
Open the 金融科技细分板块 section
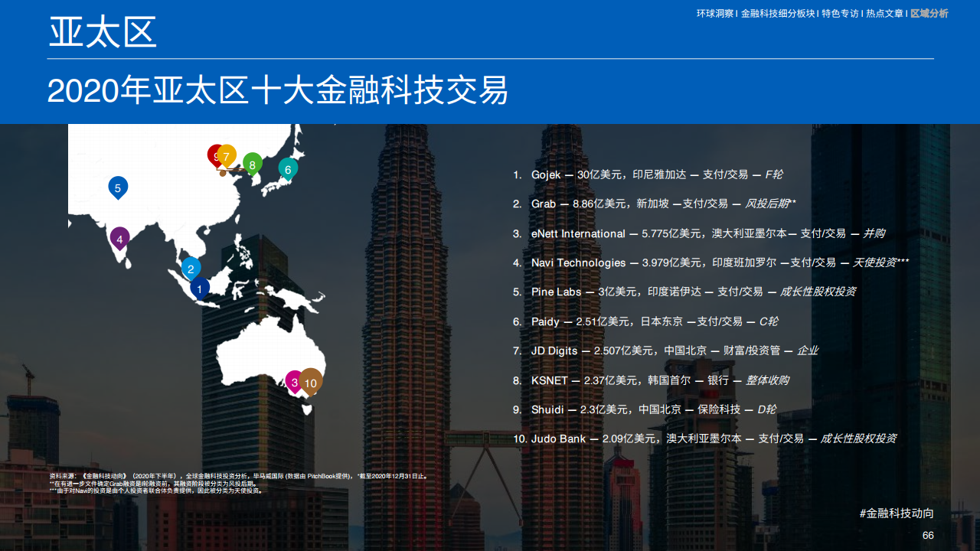point(778,14)
